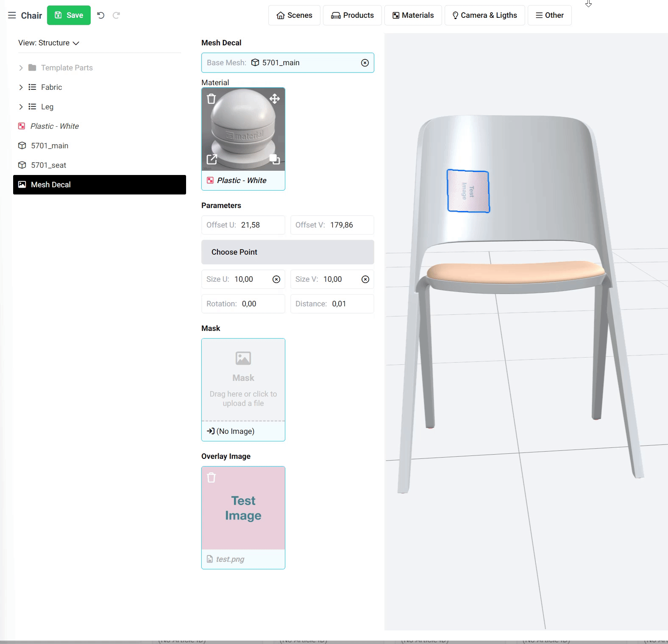Viewport: 668px width, 644px height.
Task: Open material in new window icon
Action: 212,159
